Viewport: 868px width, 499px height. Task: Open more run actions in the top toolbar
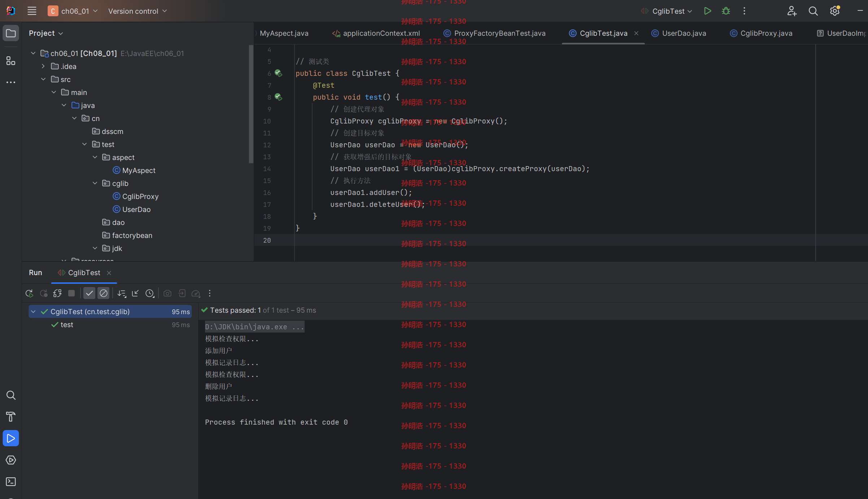744,11
